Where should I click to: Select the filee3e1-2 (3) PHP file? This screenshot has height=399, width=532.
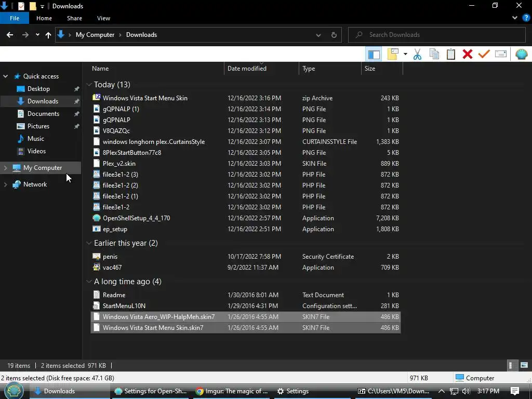(x=246, y=175)
